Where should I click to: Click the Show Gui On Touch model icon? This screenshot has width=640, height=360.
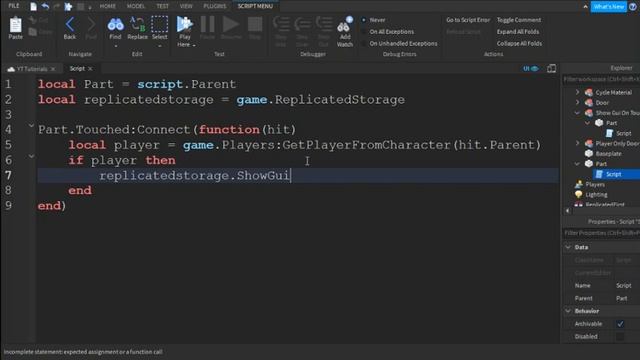click(x=589, y=113)
